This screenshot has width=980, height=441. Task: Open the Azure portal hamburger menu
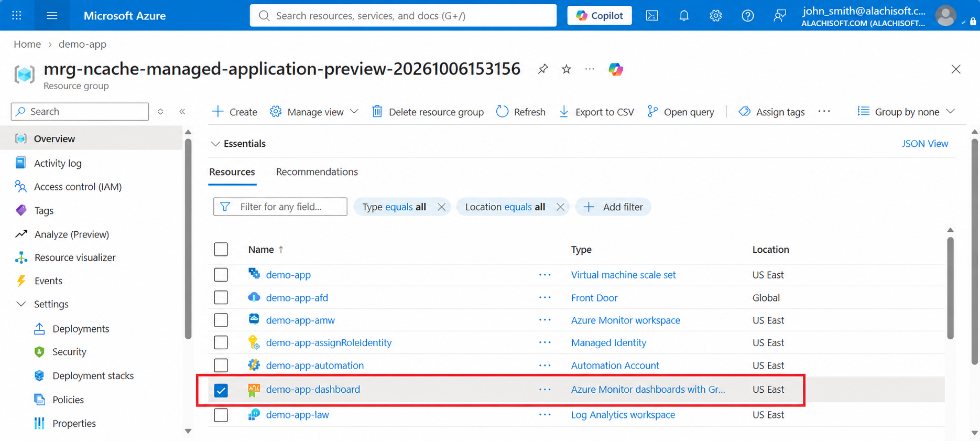click(x=52, y=16)
